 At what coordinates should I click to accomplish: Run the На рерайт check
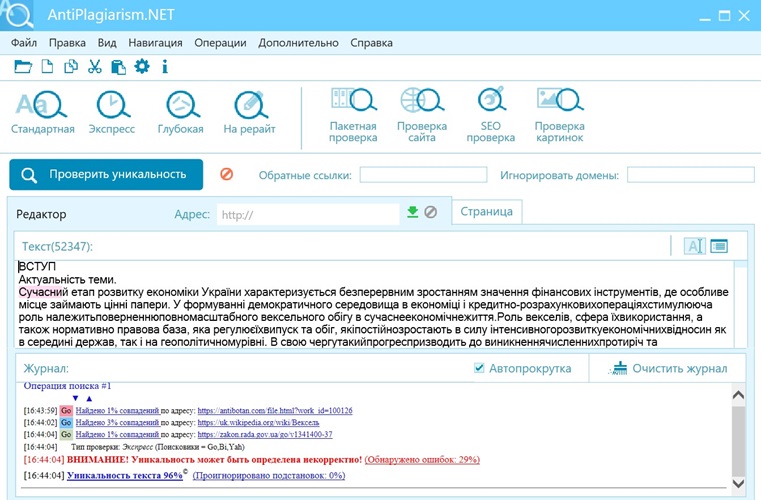[249, 112]
